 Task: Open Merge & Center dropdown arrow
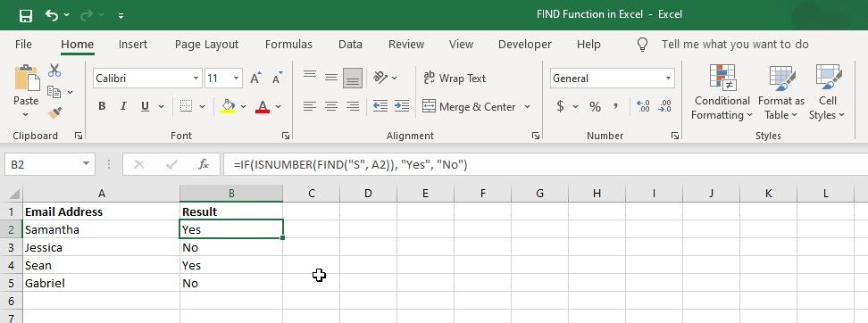527,107
